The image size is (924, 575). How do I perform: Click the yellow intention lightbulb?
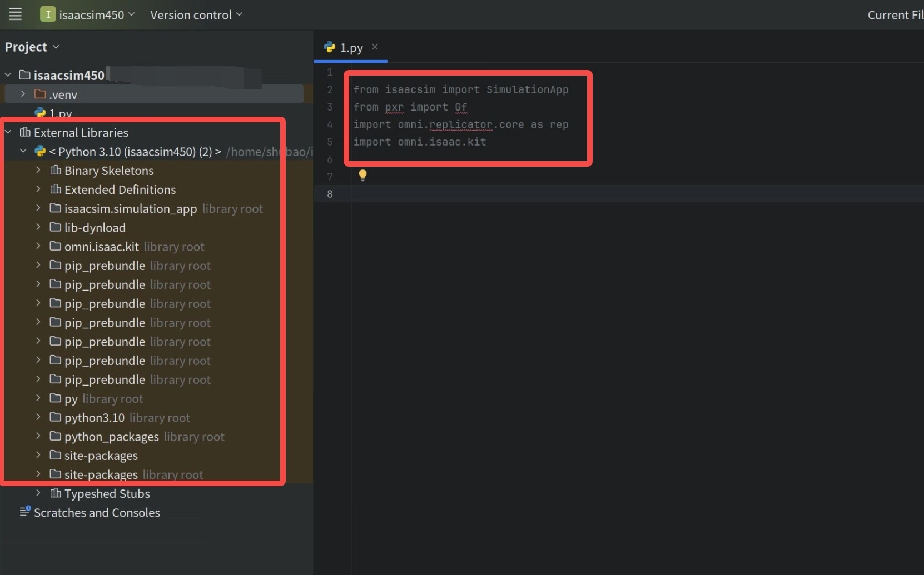(x=362, y=176)
